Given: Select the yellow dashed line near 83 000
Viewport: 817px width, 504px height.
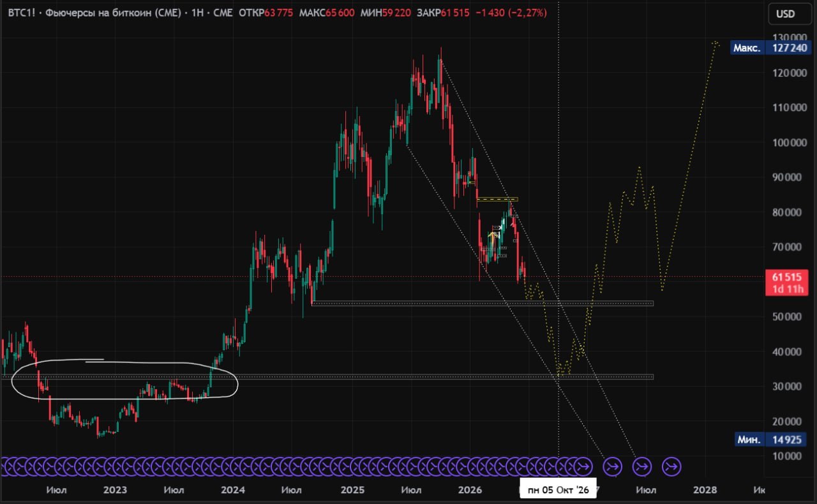Looking at the screenshot, I should (497, 200).
